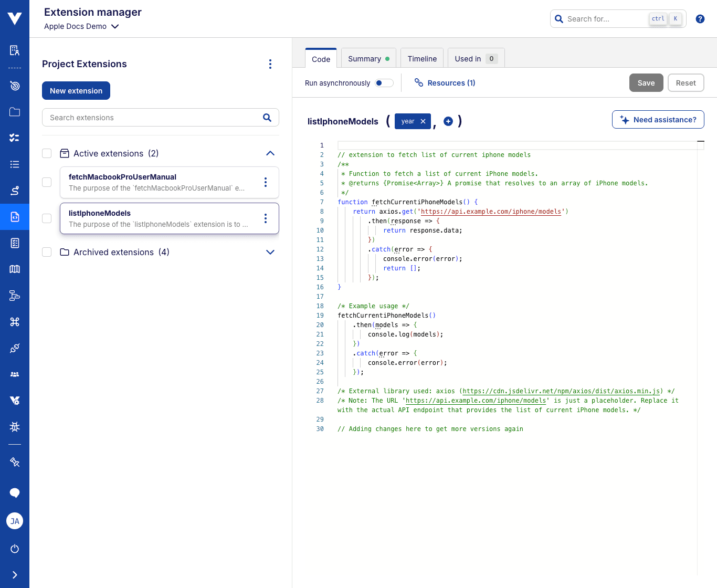717x588 pixels.
Task: Open the command key sidebar icon
Action: tap(15, 322)
